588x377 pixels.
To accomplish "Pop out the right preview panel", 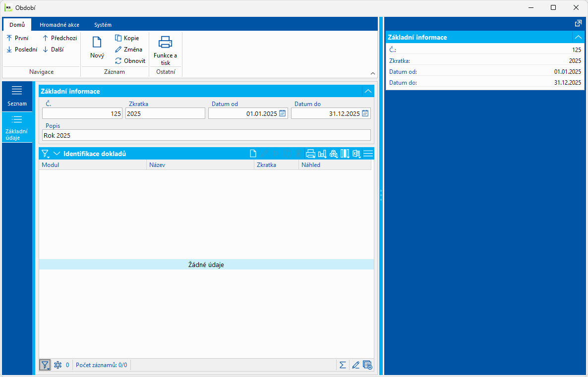I will pos(578,23).
